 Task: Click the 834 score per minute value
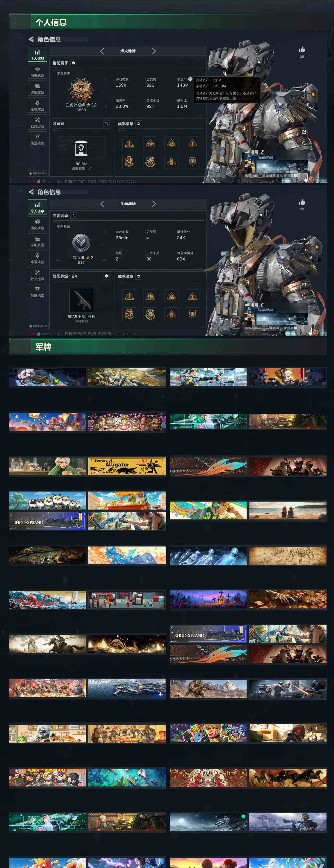[x=181, y=259]
